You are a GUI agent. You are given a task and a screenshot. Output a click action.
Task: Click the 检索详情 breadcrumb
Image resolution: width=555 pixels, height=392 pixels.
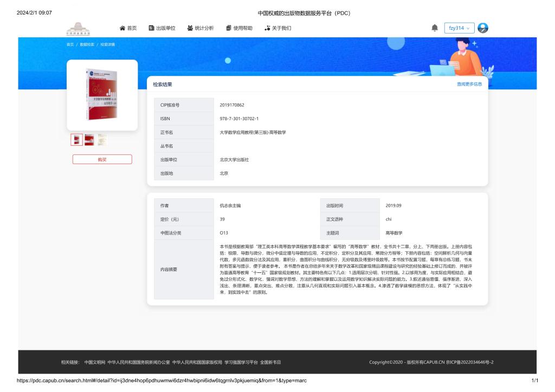(x=108, y=44)
